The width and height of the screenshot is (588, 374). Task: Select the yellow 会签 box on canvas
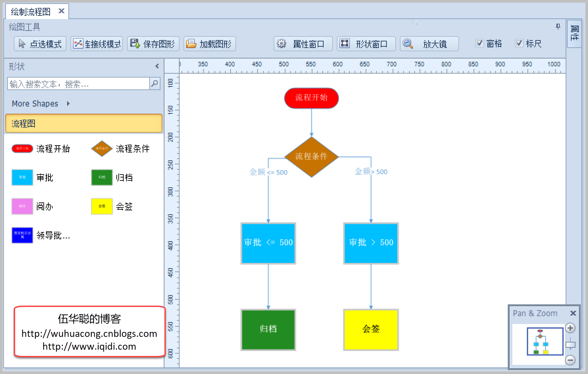click(x=371, y=330)
